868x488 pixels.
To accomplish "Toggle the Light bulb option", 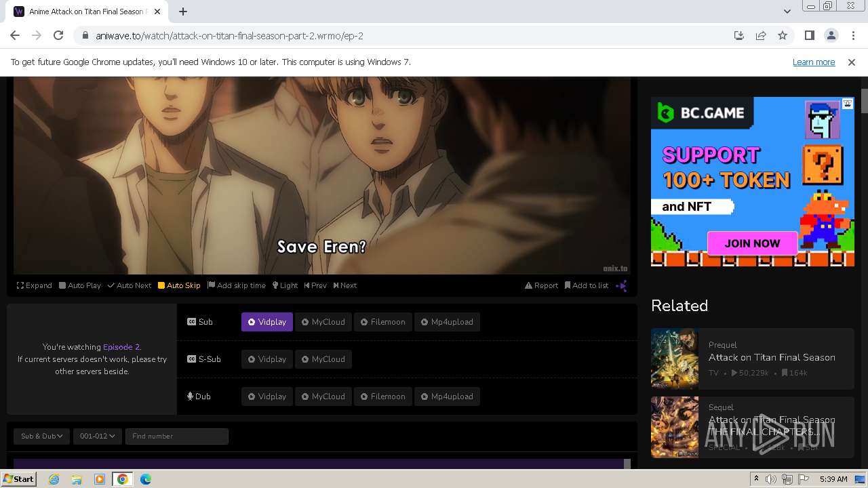I will [285, 285].
